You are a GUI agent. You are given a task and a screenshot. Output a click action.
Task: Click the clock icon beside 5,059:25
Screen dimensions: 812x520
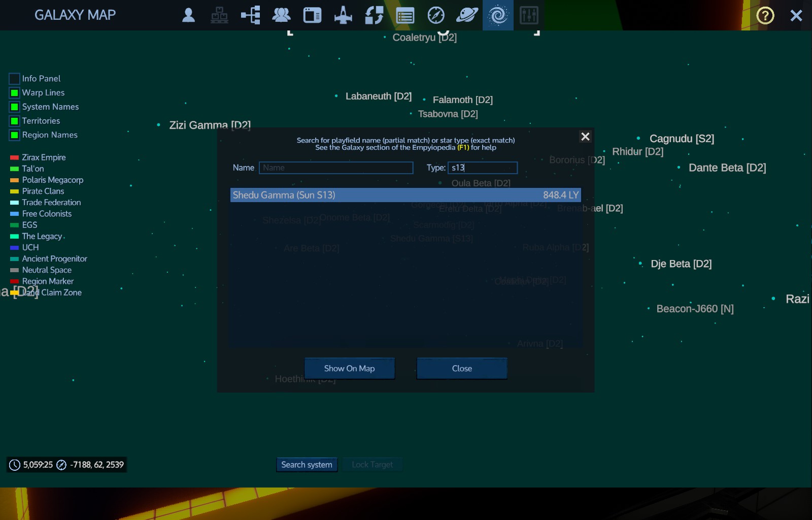coord(15,465)
